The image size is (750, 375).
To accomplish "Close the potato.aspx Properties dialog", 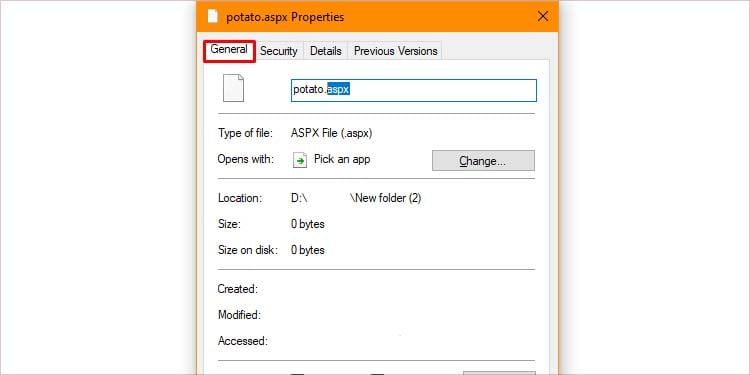I will [x=543, y=17].
